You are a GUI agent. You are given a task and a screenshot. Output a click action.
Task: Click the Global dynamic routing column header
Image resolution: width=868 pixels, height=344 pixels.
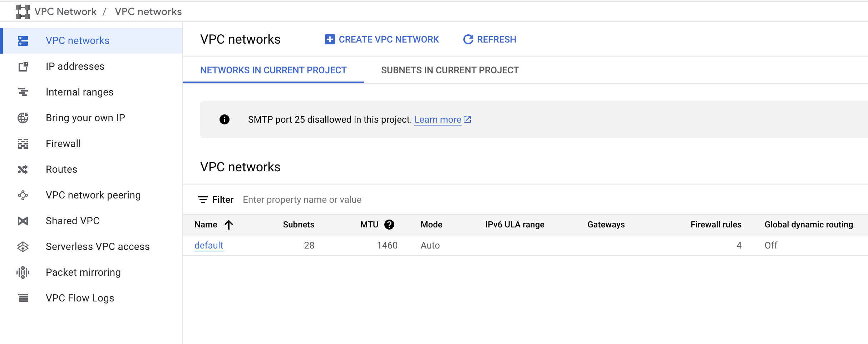click(x=809, y=225)
